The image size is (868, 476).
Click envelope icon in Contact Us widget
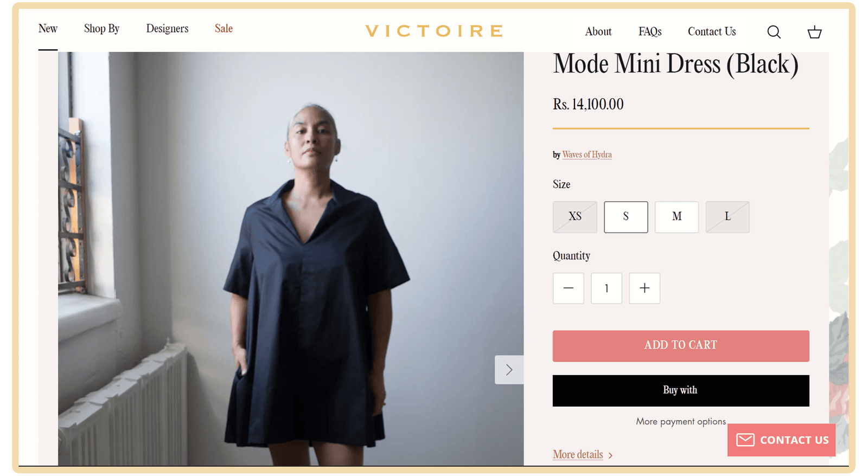click(x=745, y=440)
